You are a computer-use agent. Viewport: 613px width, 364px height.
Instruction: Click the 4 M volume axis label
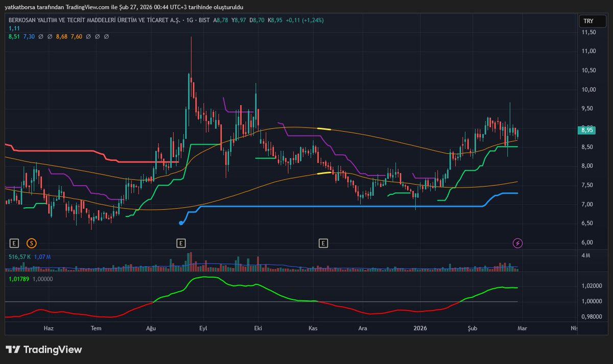point(586,255)
